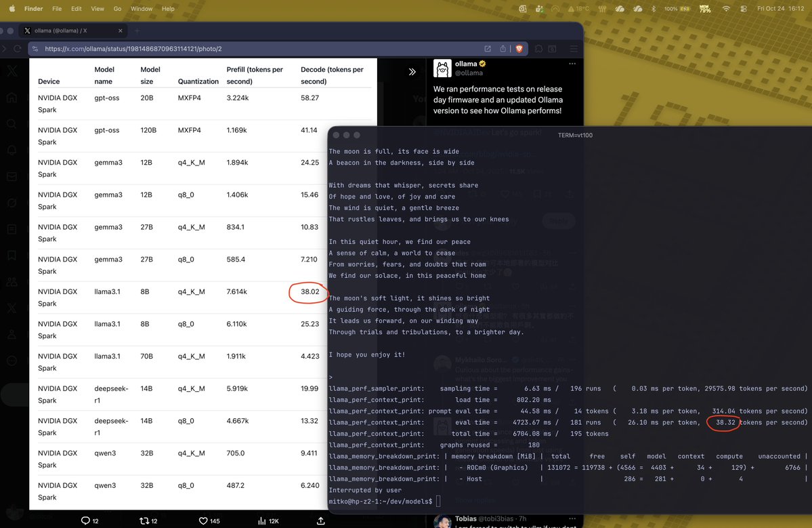
Task: Open the Help menu
Action: pos(168,9)
